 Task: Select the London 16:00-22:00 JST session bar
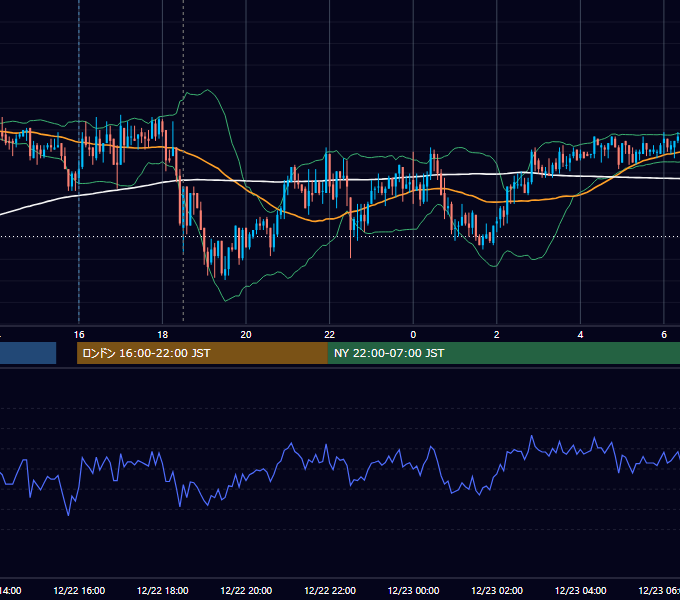[x=202, y=353]
